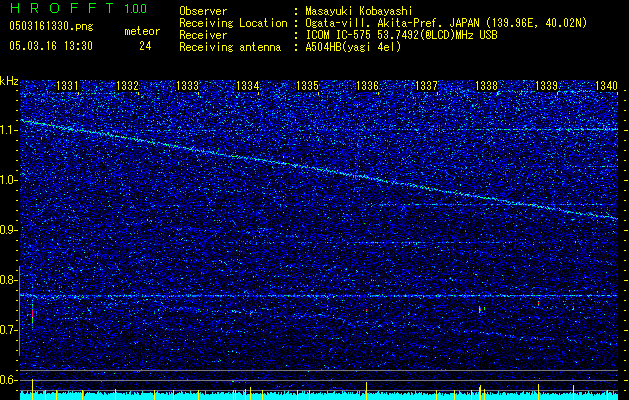This screenshot has height=400, width=629.
Task: Click the A504HB yagi antenna text
Action: [x=353, y=47]
